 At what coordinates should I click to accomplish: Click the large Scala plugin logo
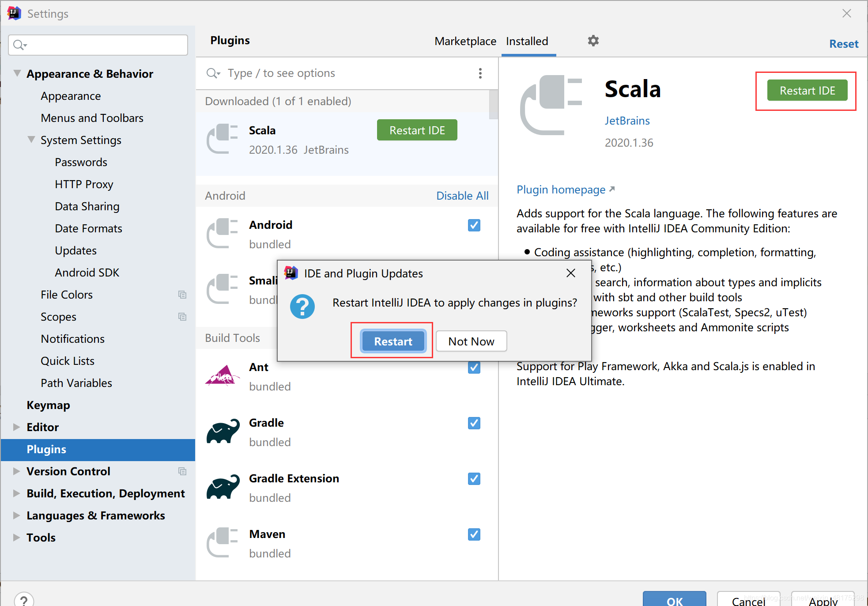551,105
